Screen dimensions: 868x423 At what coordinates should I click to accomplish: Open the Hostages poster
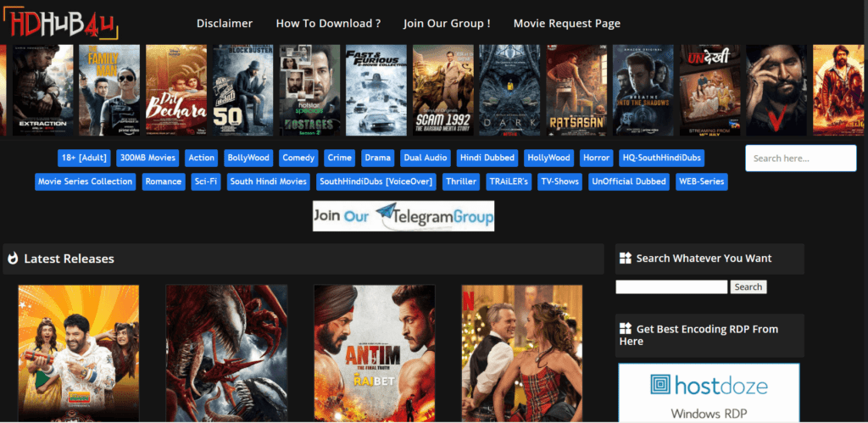309,90
